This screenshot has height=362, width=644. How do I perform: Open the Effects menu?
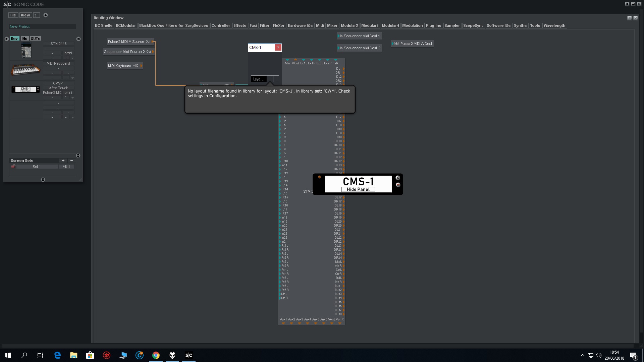click(240, 25)
